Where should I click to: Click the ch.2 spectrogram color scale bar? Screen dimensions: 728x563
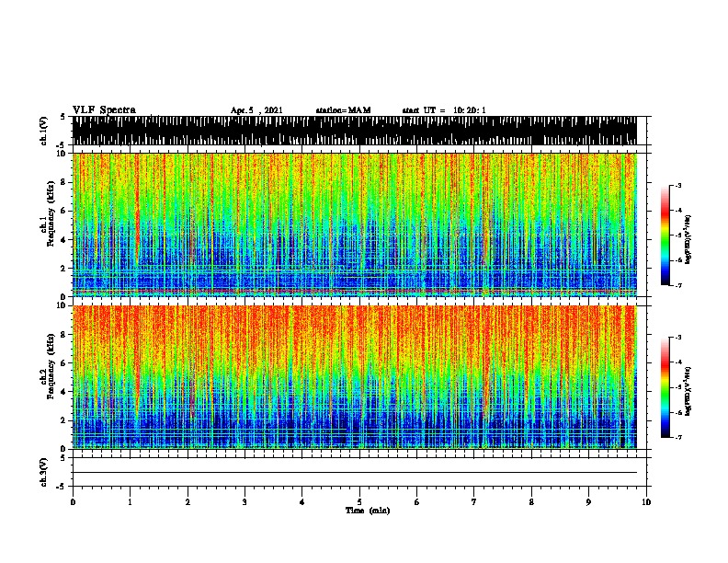click(x=665, y=387)
